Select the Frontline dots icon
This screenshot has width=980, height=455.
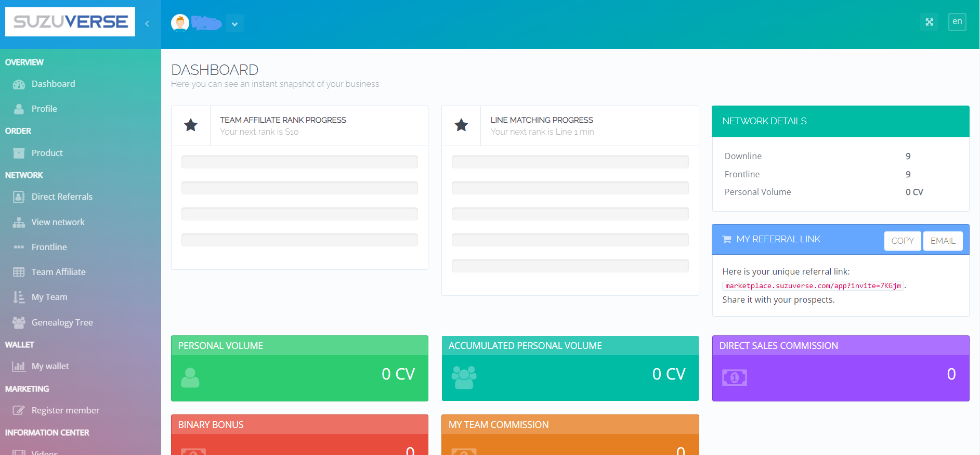(x=19, y=247)
